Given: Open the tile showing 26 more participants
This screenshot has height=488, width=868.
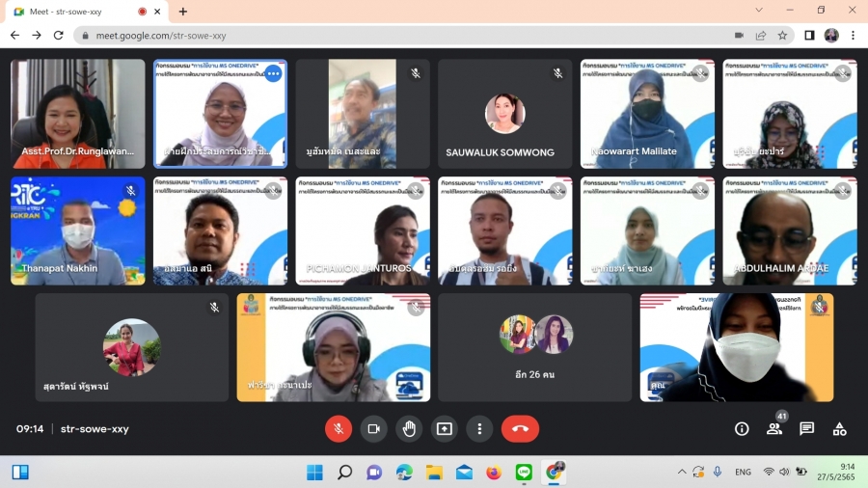Looking at the screenshot, I should 535,347.
